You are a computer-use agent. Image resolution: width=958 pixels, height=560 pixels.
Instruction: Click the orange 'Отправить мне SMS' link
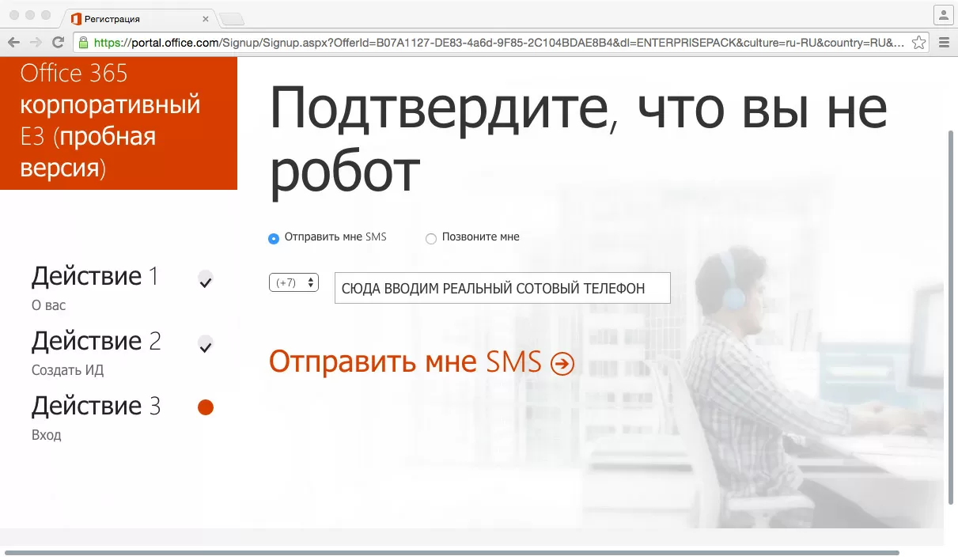405,362
